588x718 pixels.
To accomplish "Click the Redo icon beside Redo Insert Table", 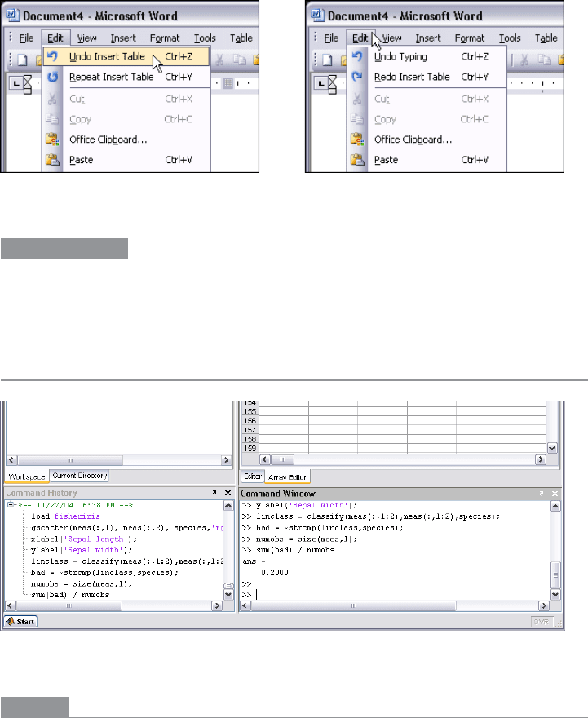I will pyautogui.click(x=357, y=77).
